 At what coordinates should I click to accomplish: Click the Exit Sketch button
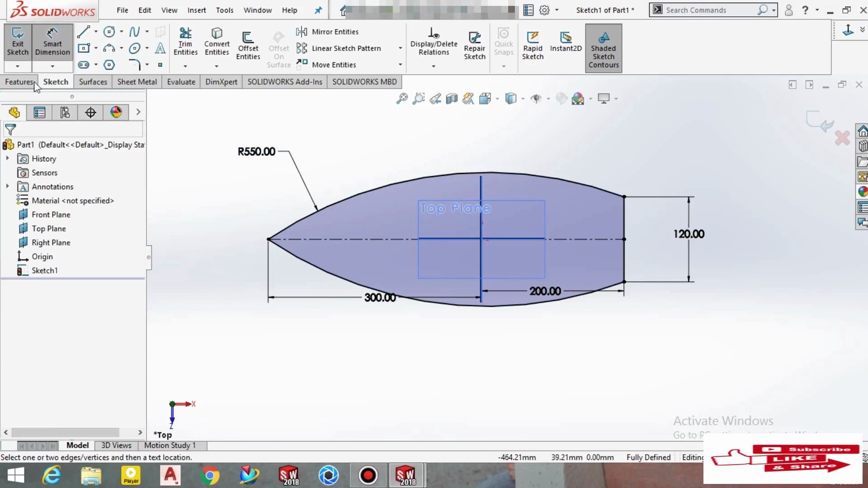coord(18,41)
